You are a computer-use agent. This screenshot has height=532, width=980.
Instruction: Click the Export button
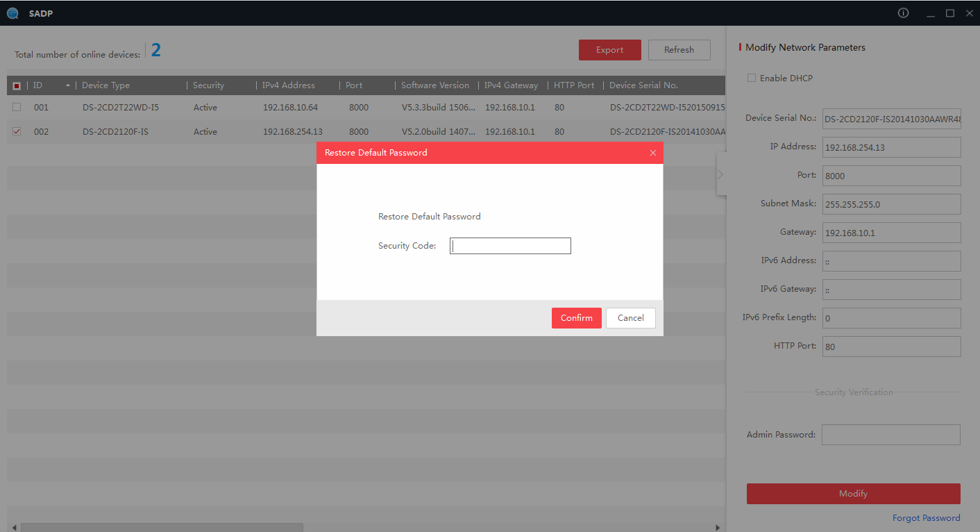[x=609, y=49]
